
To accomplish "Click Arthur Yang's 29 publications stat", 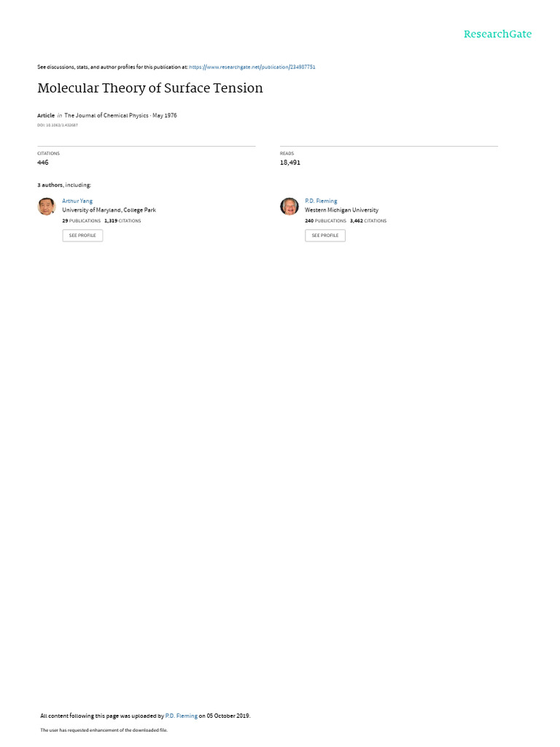I will (x=82, y=221).
